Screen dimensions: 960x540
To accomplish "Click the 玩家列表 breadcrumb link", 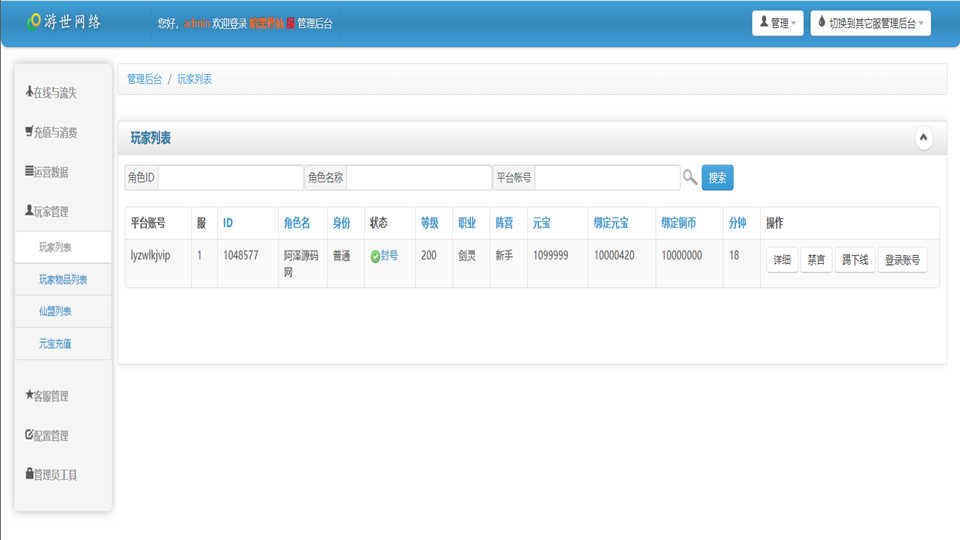I will (x=194, y=79).
